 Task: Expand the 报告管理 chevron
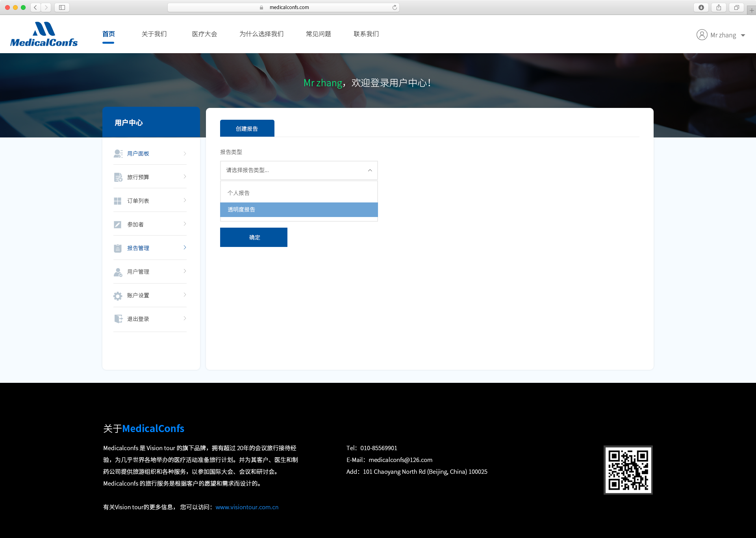185,247
